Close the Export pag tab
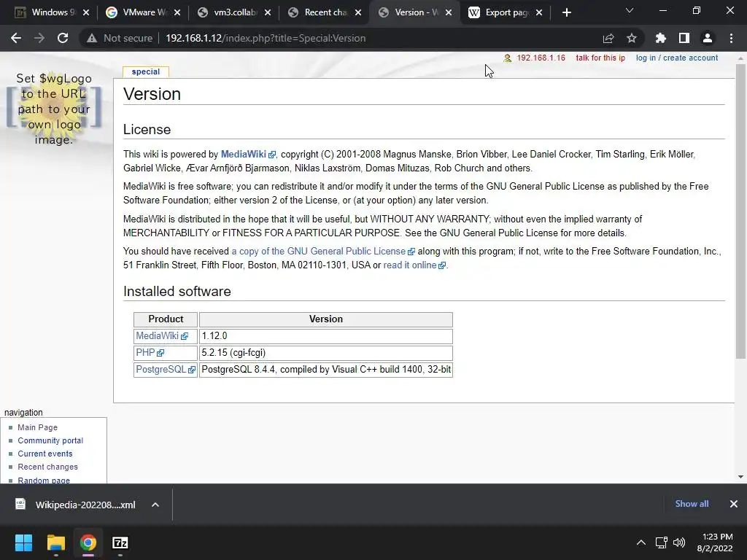This screenshot has height=560, width=747. tap(539, 13)
